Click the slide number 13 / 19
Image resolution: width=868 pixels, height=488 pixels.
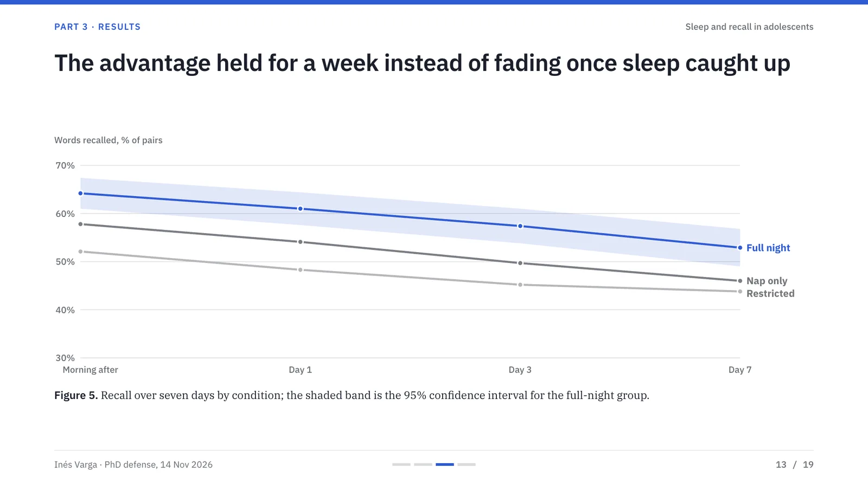coord(795,465)
